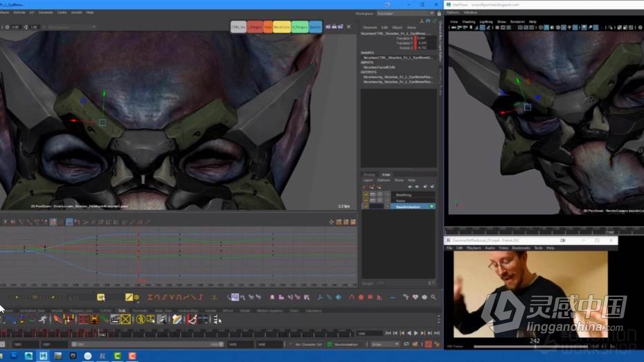Toggle mute on the Noise layer
This screenshot has height=362, width=644.
click(380, 200)
